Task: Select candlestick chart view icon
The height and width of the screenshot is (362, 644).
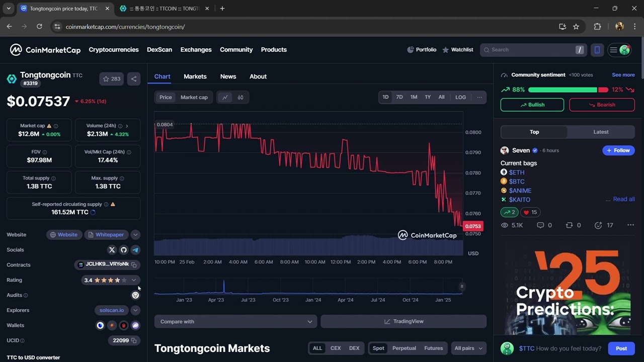Action: coord(240,98)
